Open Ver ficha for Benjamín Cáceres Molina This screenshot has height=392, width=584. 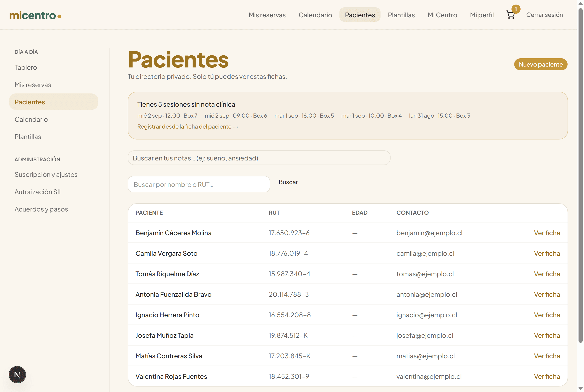547,233
